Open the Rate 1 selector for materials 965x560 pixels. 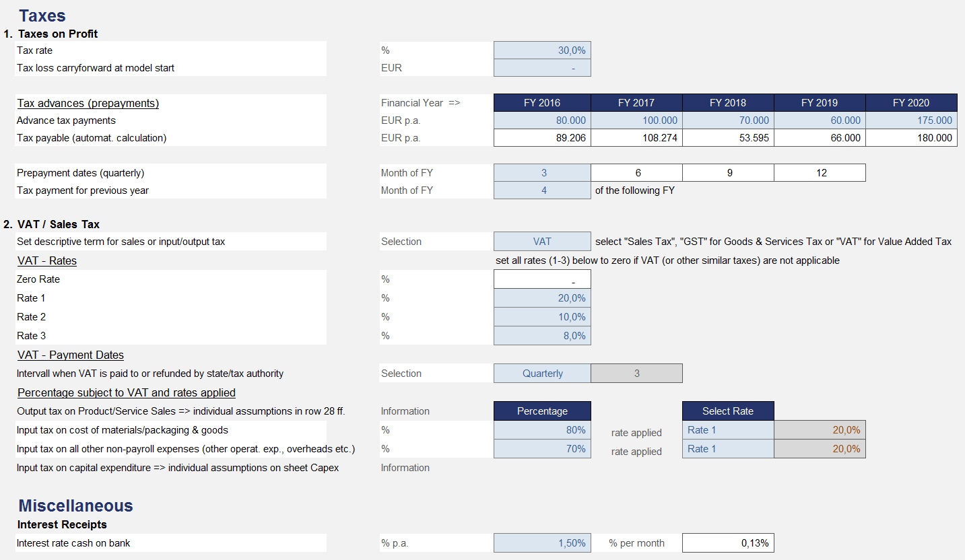pos(728,430)
